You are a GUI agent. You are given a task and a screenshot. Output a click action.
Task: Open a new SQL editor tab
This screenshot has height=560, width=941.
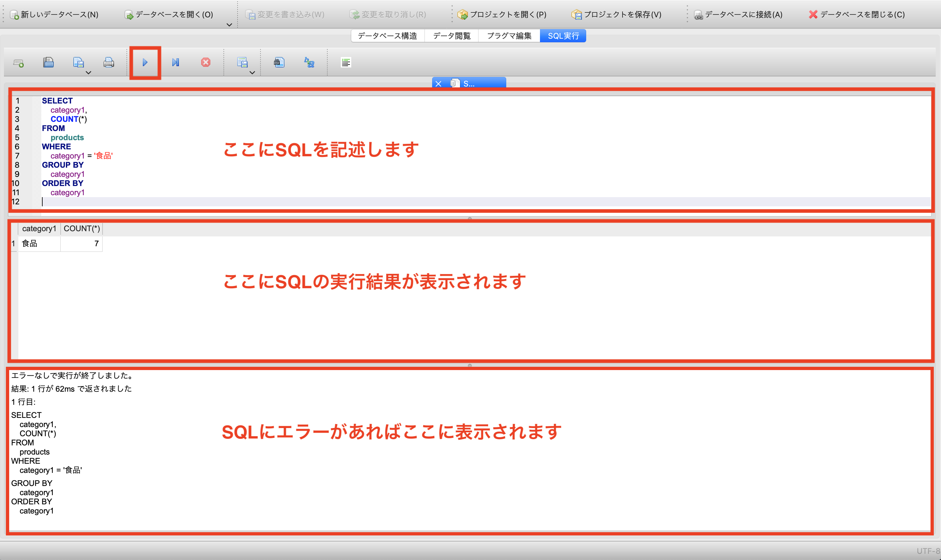click(18, 63)
